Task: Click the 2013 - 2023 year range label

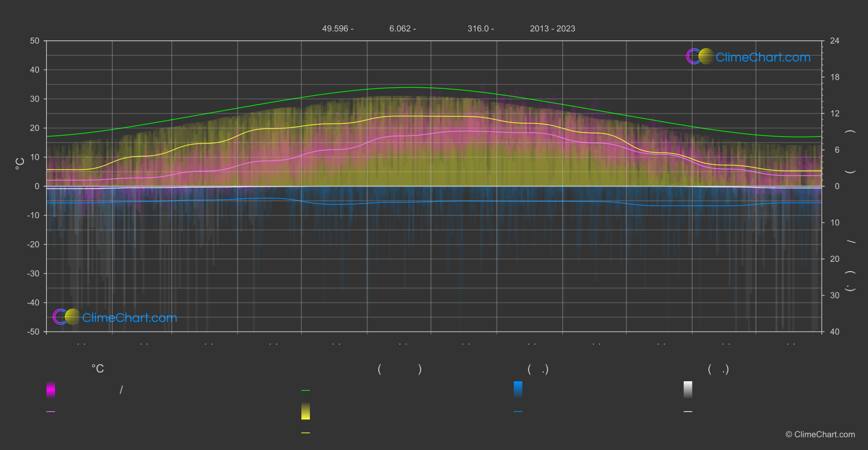Action: [x=553, y=29]
